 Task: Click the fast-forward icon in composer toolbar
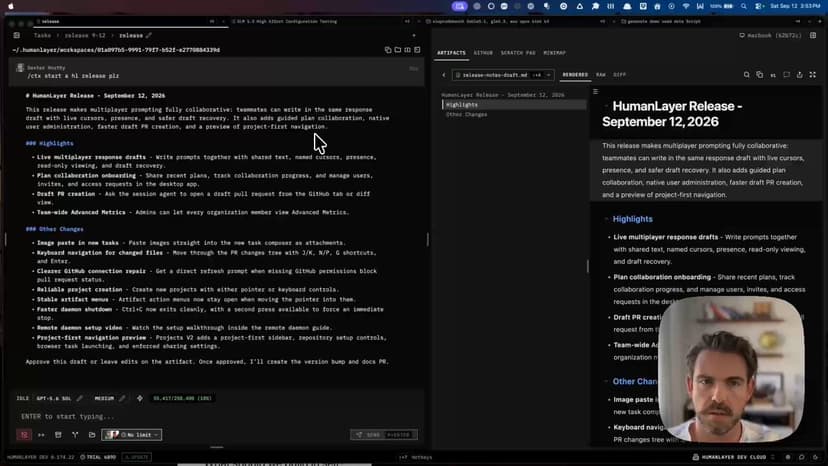click(x=41, y=435)
